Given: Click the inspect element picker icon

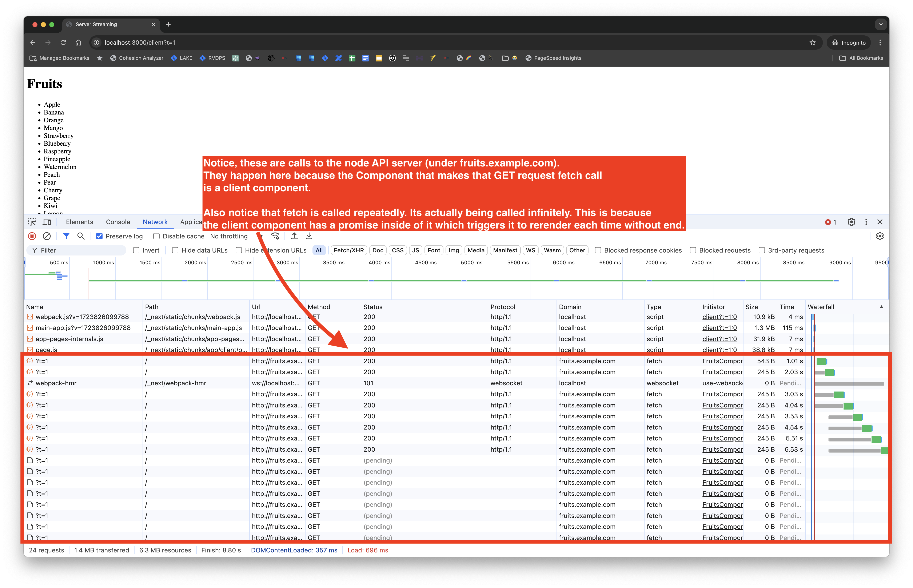Looking at the screenshot, I should [32, 222].
